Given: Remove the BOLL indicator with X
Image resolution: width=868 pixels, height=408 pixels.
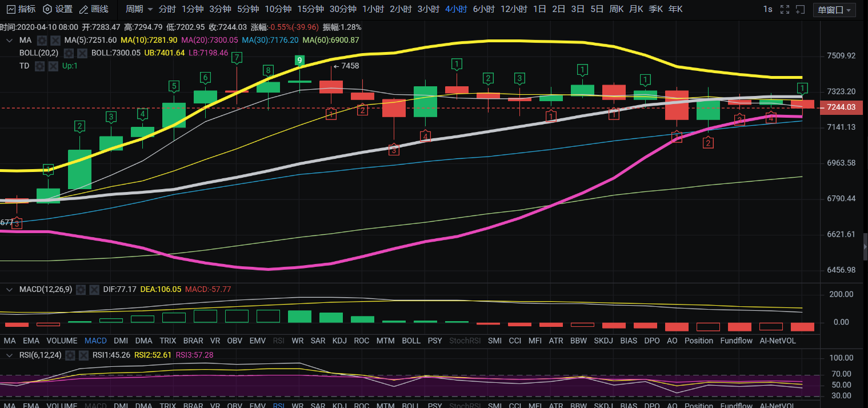Looking at the screenshot, I should click(82, 53).
